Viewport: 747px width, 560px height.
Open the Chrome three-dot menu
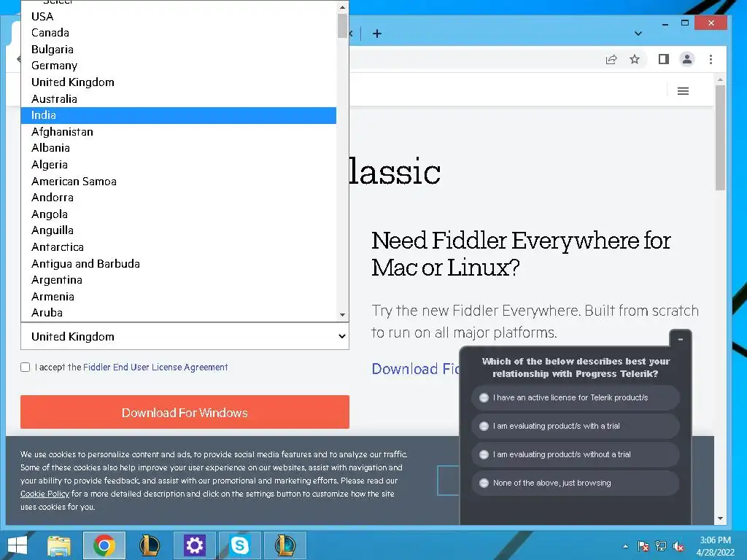(x=711, y=59)
